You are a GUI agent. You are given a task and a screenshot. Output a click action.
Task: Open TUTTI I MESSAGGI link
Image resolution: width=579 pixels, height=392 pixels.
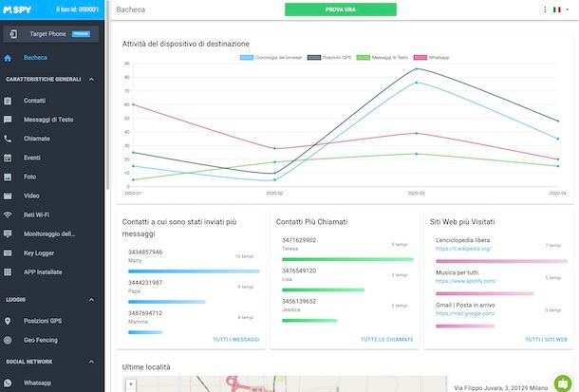236,339
